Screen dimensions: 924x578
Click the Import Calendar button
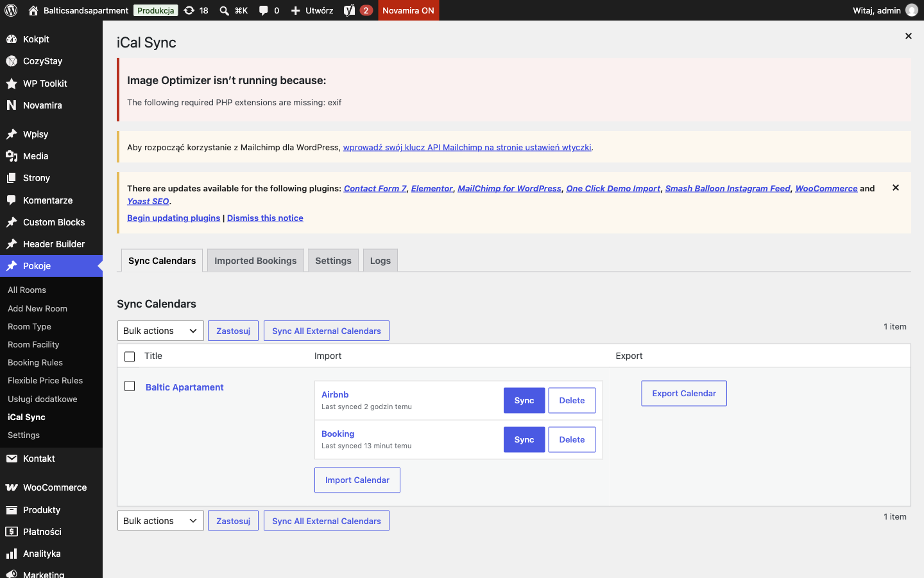point(357,480)
